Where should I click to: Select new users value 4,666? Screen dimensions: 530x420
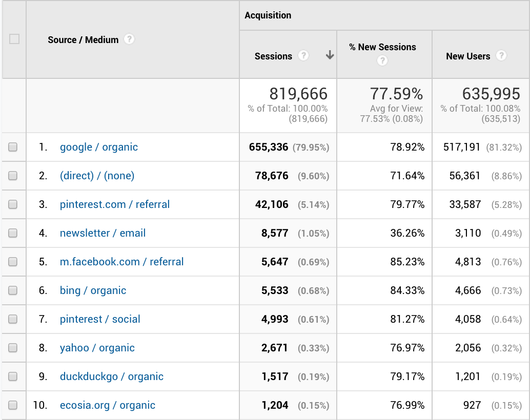468,290
